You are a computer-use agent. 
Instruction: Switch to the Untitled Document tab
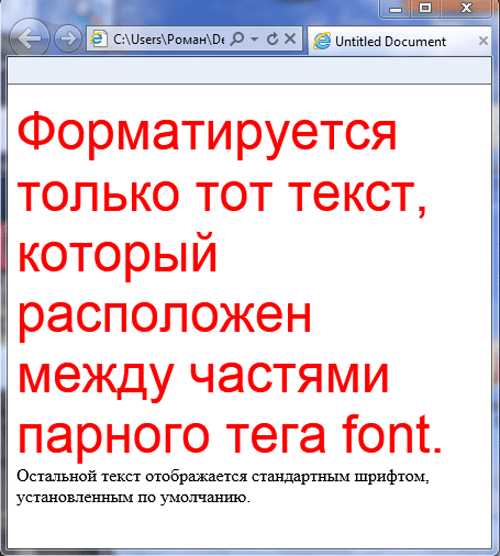400,41
